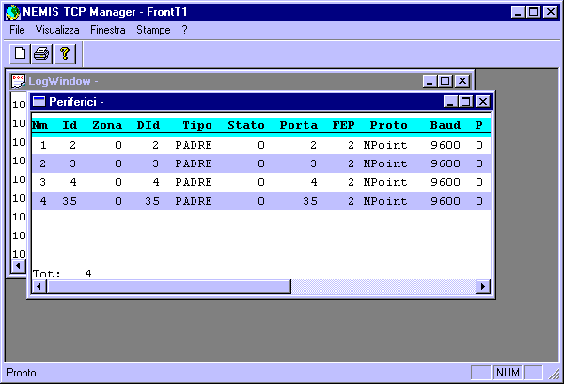The width and height of the screenshot is (564, 384).
Task: Minimize the LogWindow
Action: click(x=430, y=81)
